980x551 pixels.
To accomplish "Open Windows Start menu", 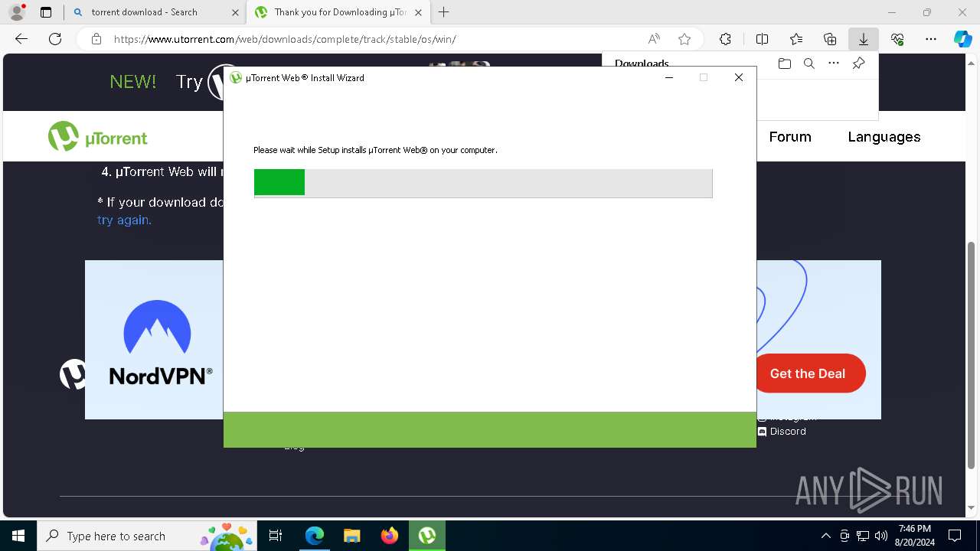I will [x=18, y=536].
